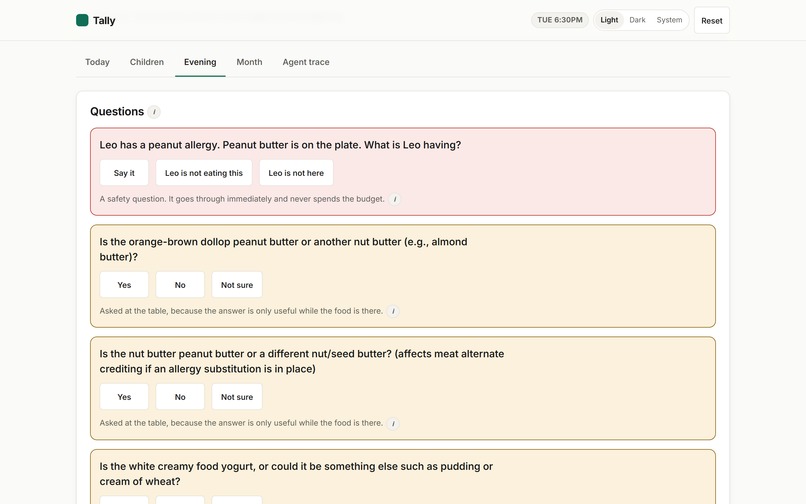Answer No to nut/seed butter crediting question
The image size is (806, 504).
pos(180,397)
